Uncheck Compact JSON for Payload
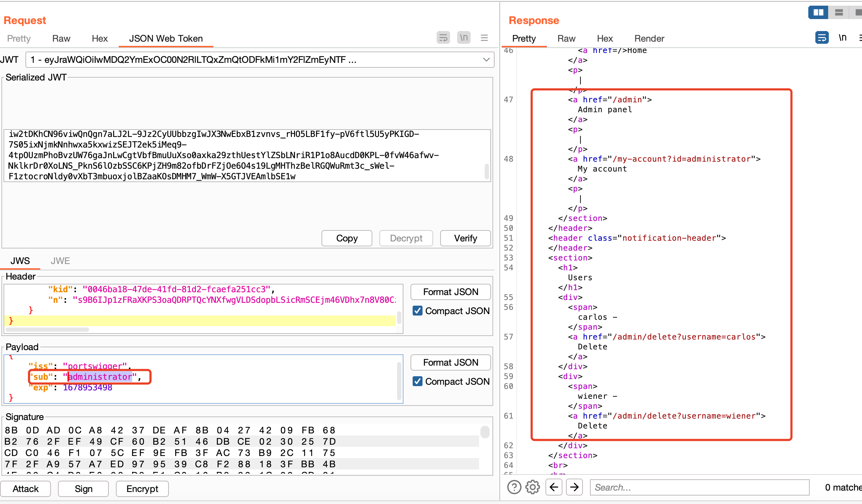 (x=418, y=381)
